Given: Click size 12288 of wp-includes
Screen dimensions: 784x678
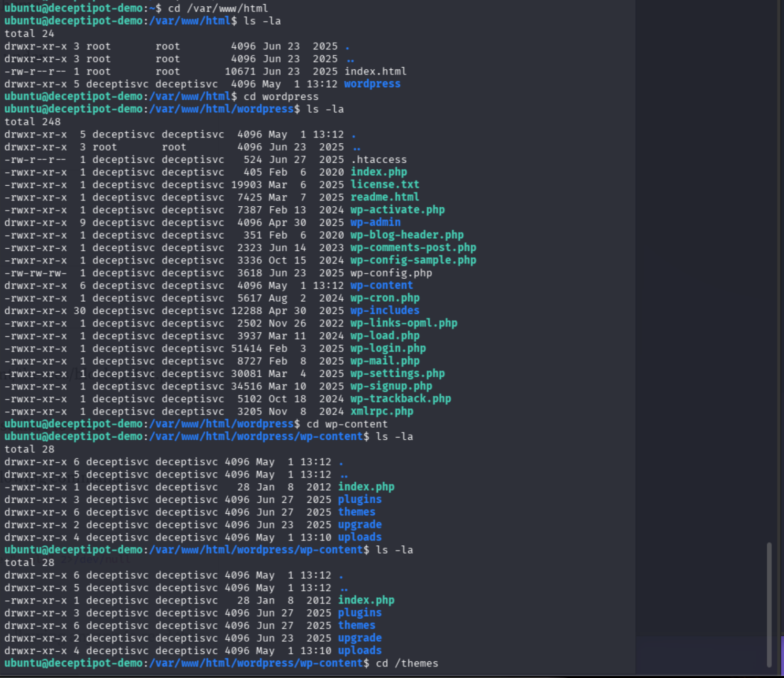Looking at the screenshot, I should coord(247,311).
